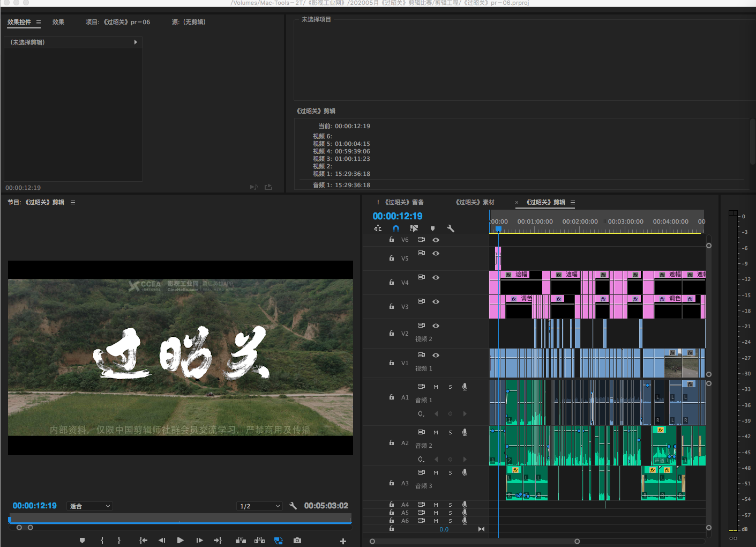The width and height of the screenshot is (756, 547).
Task: Toggle the lock on track V1
Action: tap(392, 363)
